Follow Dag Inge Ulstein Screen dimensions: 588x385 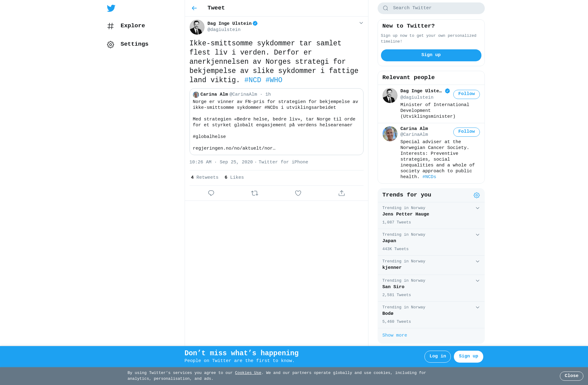point(466,94)
